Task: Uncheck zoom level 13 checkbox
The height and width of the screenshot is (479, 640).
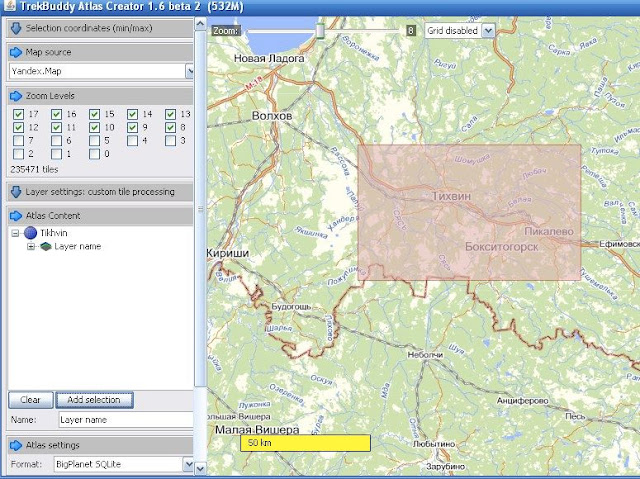Action: click(171, 114)
